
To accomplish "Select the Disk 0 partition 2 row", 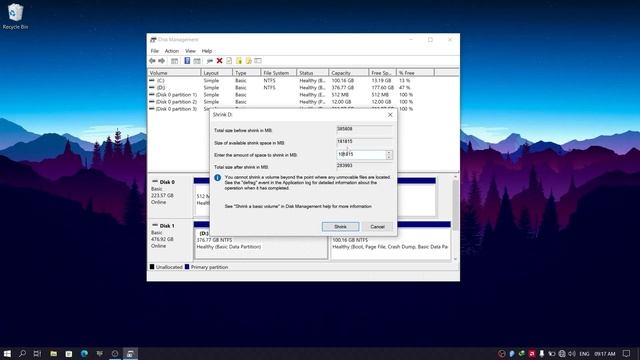I will [303, 102].
